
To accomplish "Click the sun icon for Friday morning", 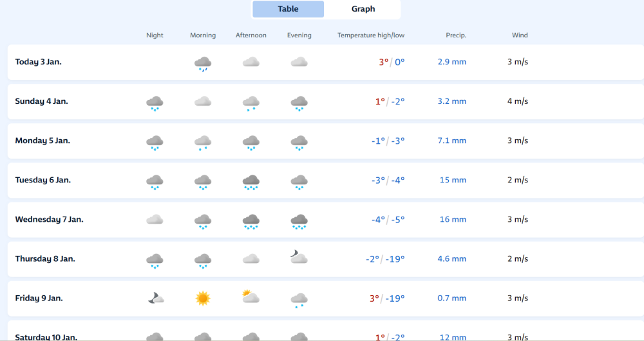I will 203,298.
